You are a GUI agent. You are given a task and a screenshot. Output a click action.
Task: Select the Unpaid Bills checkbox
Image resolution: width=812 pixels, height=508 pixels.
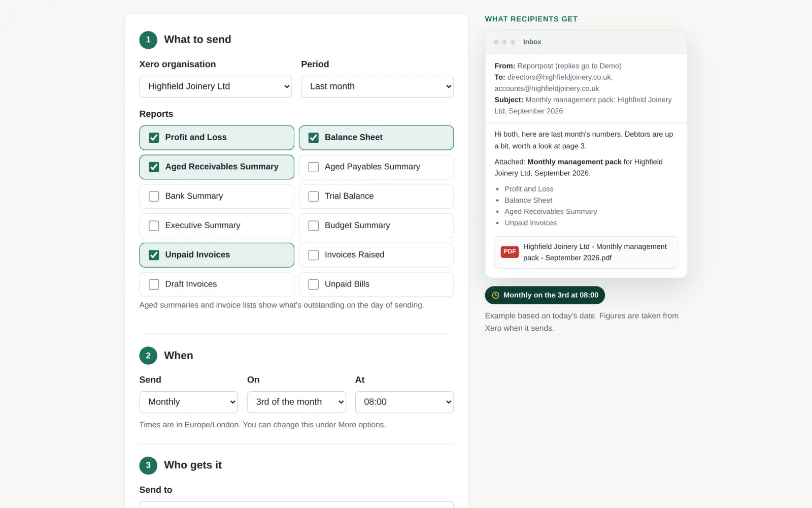(x=314, y=284)
